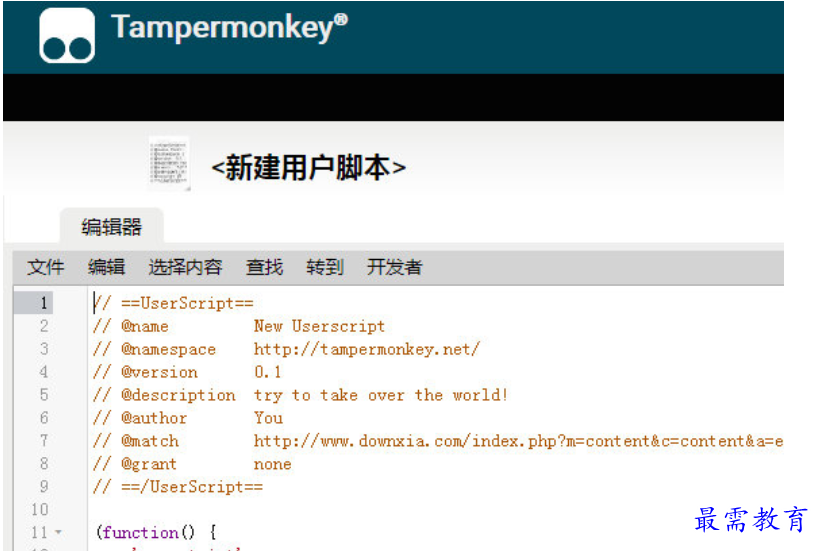The image size is (816, 551).
Task: Open the 选择内容 menu
Action: click(185, 267)
